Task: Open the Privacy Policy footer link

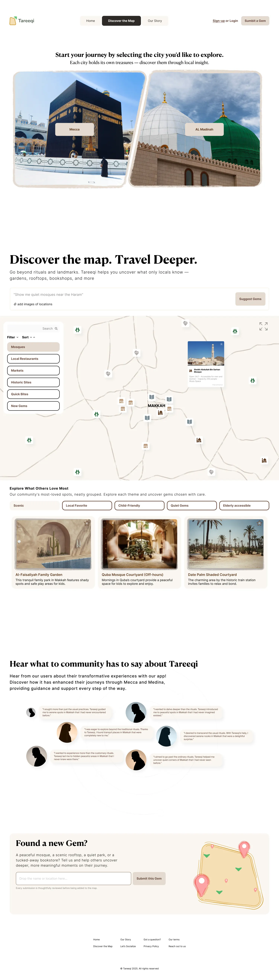Action: 151,946
